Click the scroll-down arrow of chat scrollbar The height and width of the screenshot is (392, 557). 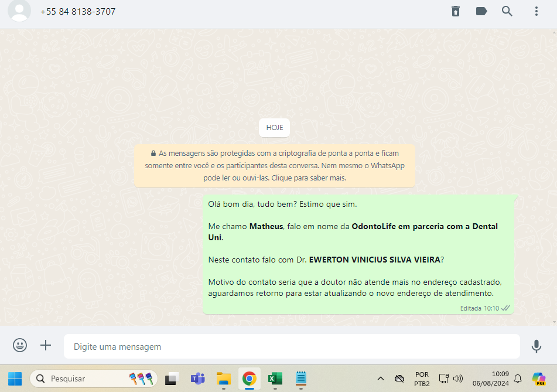554,322
